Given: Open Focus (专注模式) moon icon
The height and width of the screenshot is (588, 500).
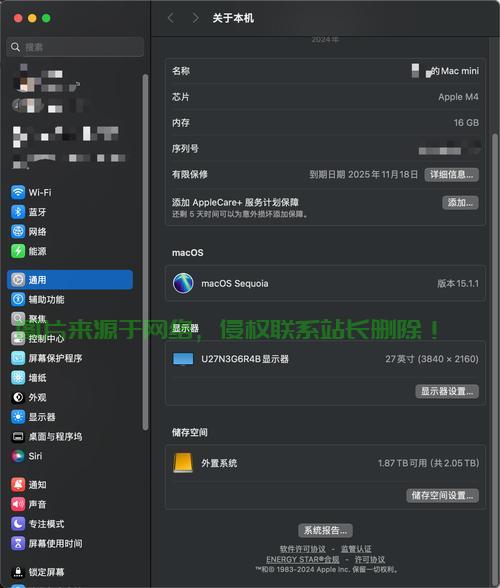Looking at the screenshot, I should click(x=18, y=524).
